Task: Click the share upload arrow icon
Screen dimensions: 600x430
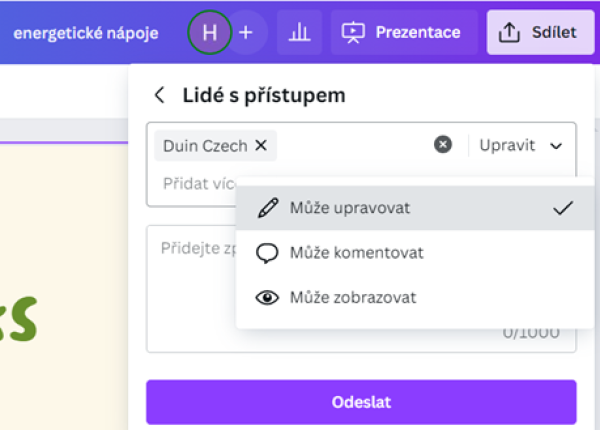Action: (509, 33)
